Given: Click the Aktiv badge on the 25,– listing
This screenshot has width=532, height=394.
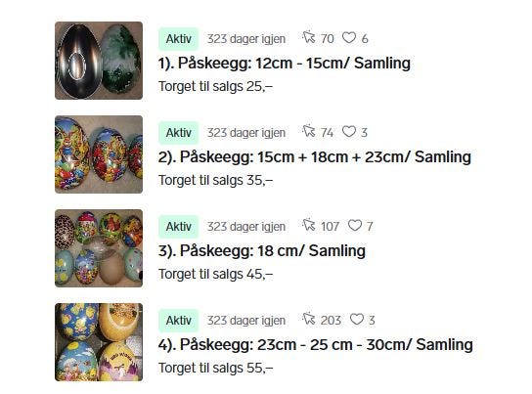Looking at the screenshot, I should point(178,39).
